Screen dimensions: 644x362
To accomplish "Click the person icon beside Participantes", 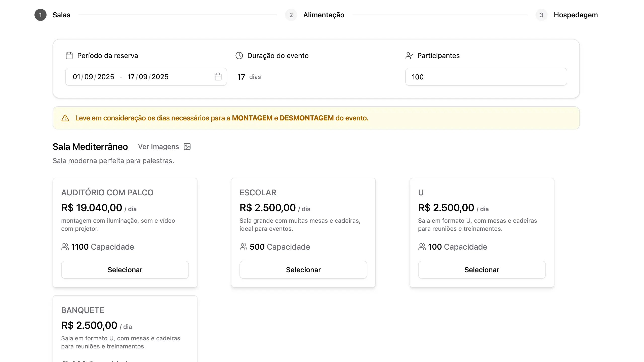I will click(409, 56).
